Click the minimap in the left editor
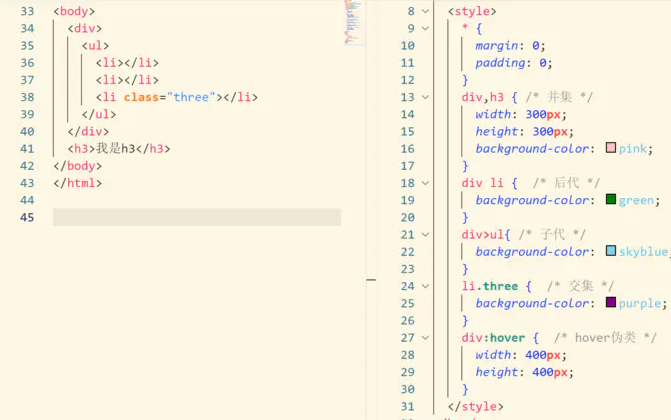671x420 pixels. click(x=353, y=22)
